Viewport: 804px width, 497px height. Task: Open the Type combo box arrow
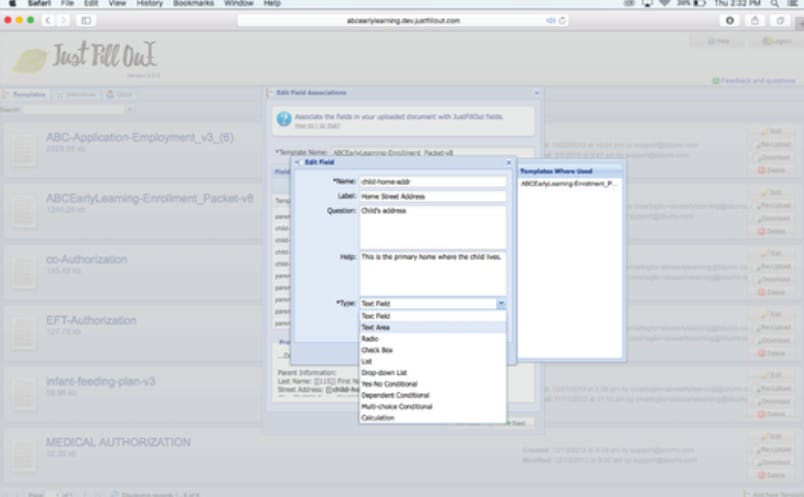[501, 304]
